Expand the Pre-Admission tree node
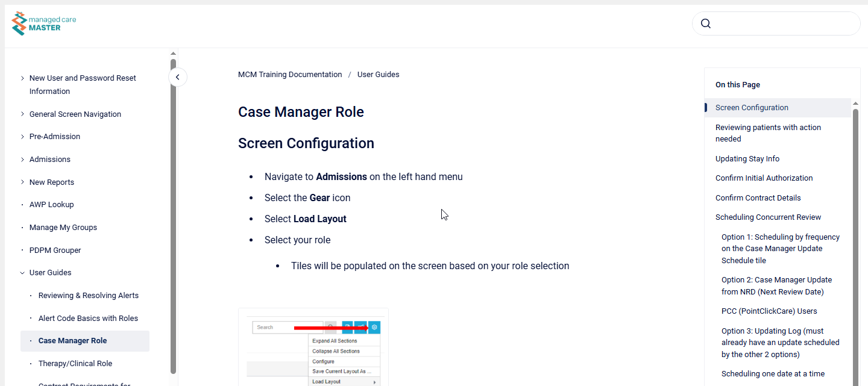Screen dimensions: 868x386 point(22,137)
